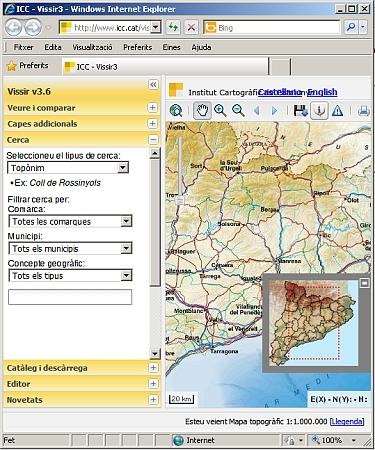Viewport: 375px width, 450px height.
Task: Click the 20 km scale bar
Action: point(182,399)
